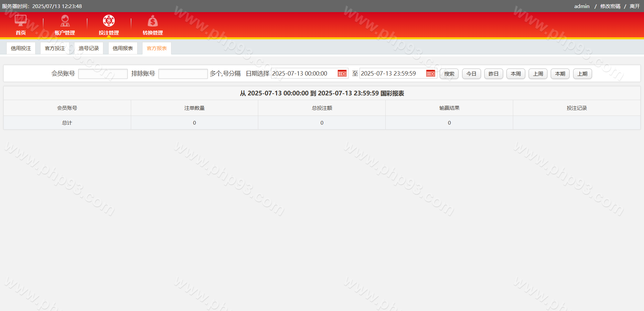Open the 信用报表 tab
This screenshot has width=644, height=311.
123,48
